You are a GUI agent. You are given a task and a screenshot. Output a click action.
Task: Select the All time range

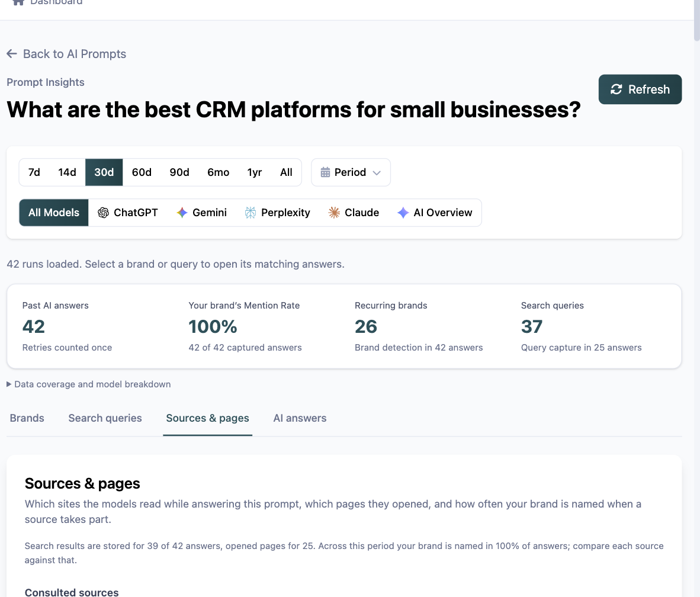(x=286, y=172)
